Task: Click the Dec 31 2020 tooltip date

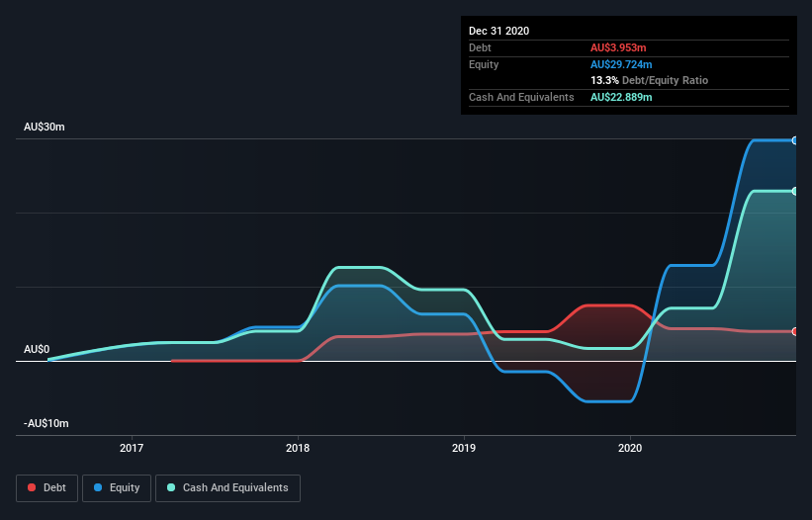Action: (x=498, y=31)
